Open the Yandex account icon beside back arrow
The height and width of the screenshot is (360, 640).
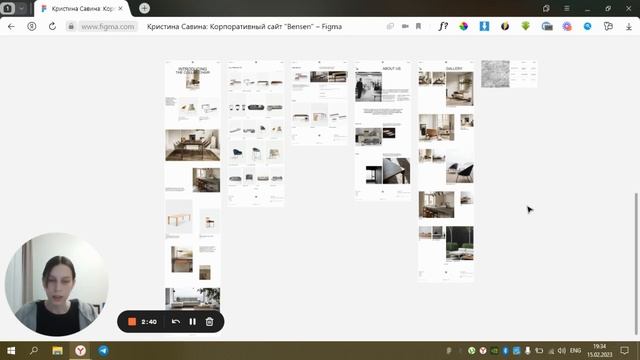point(31,27)
